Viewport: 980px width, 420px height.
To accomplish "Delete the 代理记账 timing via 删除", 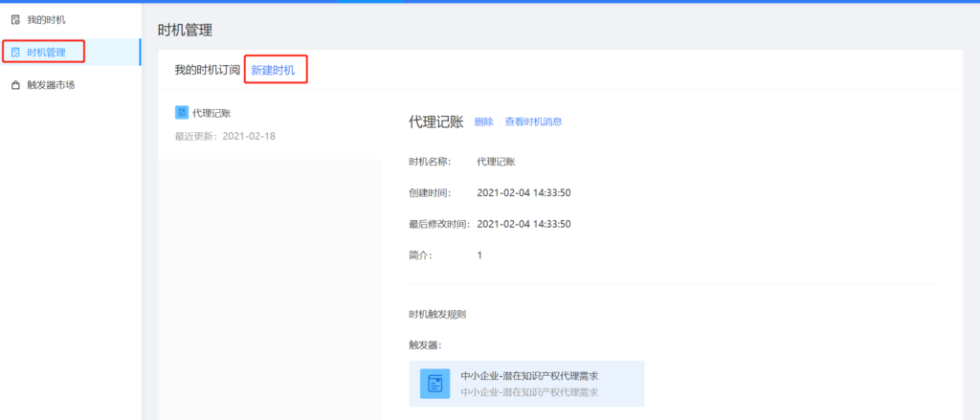I will 483,122.
